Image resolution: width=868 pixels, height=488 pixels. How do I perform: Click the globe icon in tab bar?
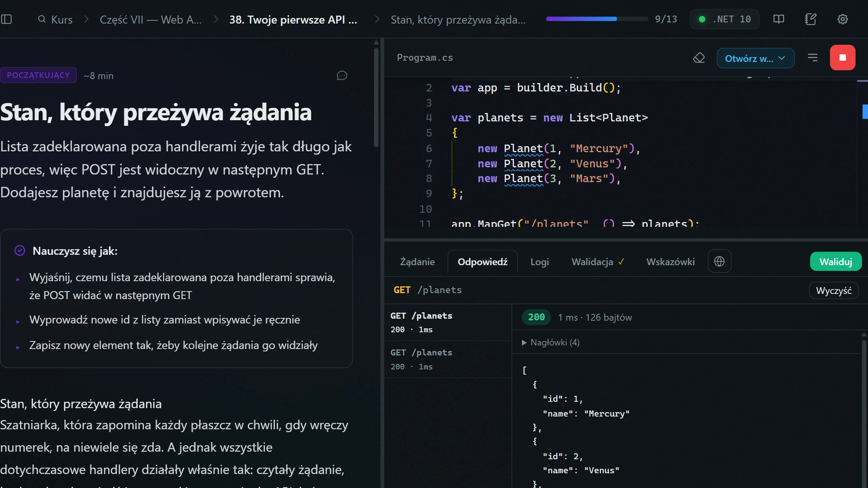(719, 262)
